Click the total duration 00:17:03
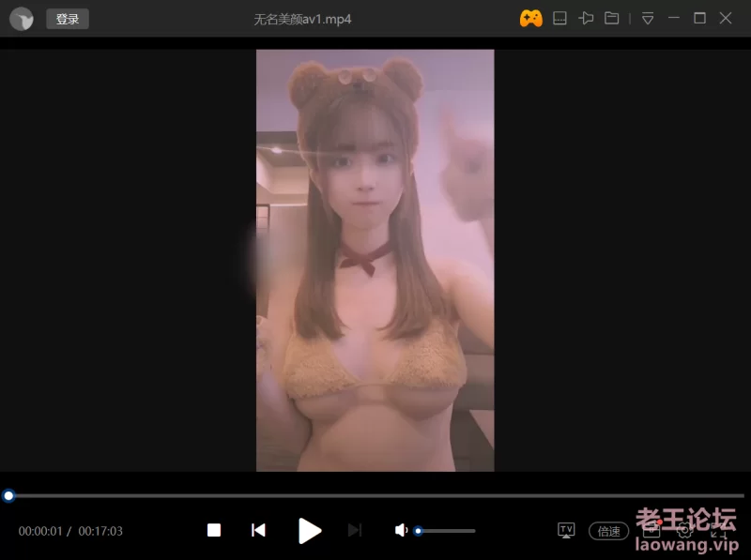Image resolution: width=751 pixels, height=560 pixels. pyautogui.click(x=100, y=531)
